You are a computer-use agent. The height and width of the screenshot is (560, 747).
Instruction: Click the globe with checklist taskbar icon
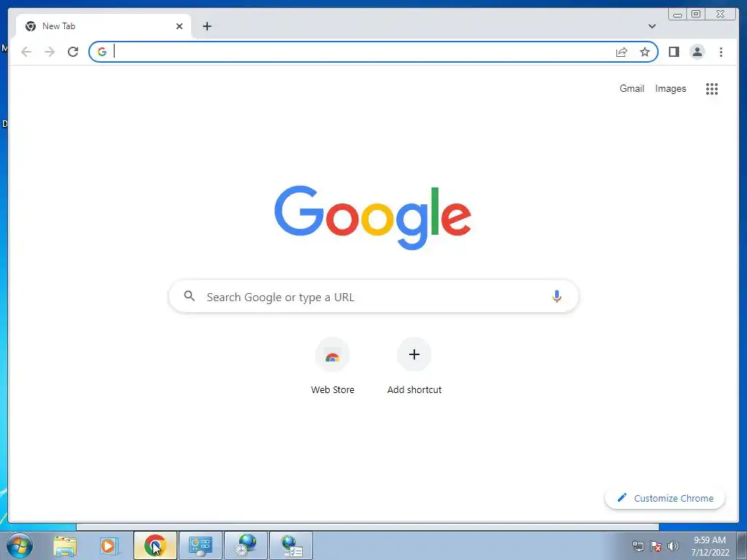291,545
